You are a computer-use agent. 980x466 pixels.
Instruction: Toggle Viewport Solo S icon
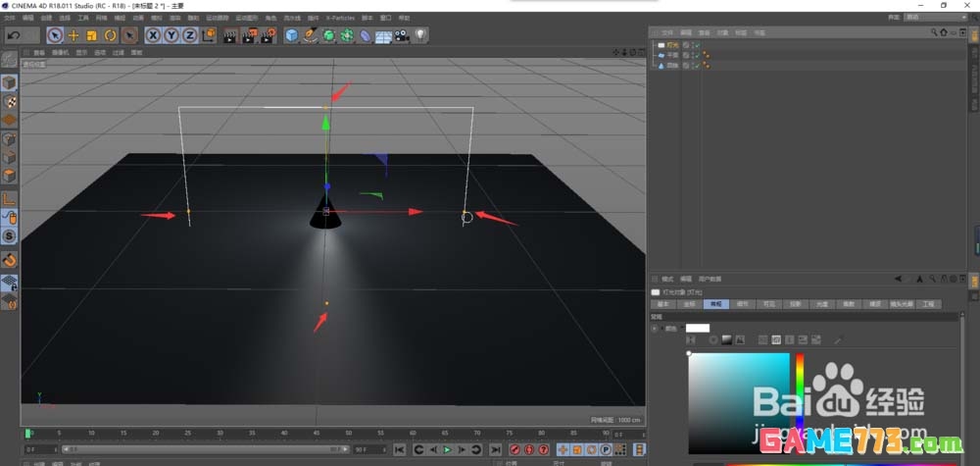(x=9, y=236)
